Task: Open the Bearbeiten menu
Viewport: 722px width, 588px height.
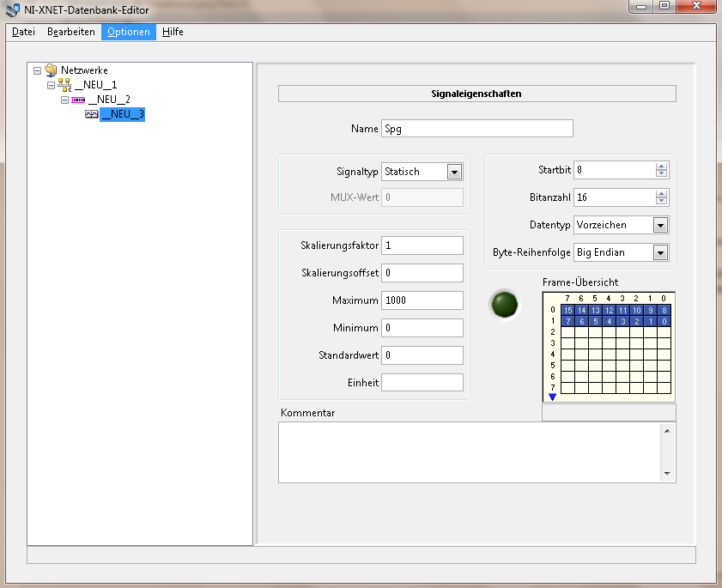Action: pos(71,32)
